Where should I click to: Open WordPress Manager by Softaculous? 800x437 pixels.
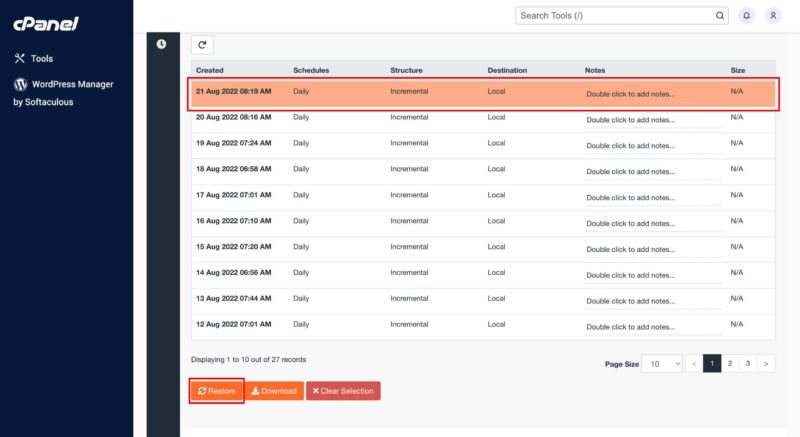click(63, 93)
